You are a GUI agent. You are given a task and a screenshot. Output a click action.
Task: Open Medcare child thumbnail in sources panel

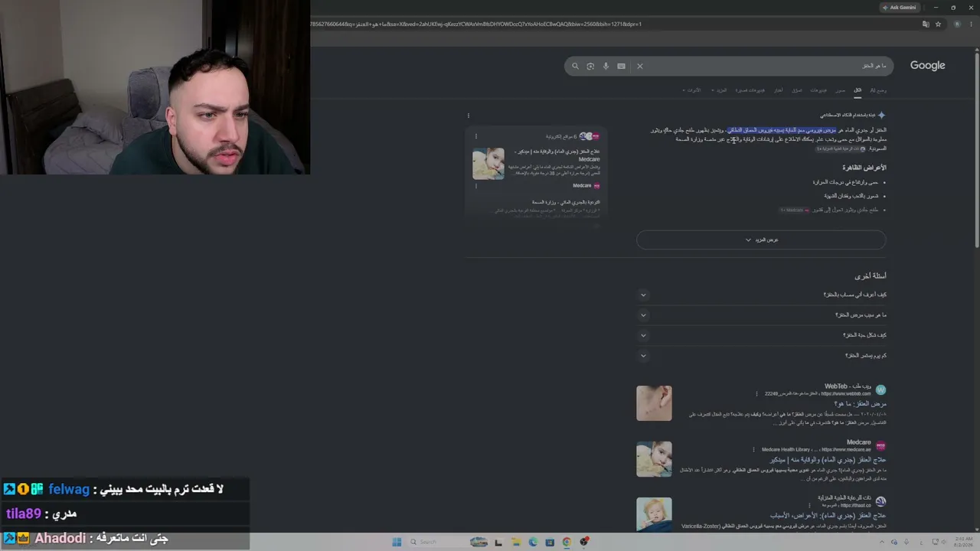pos(488,164)
